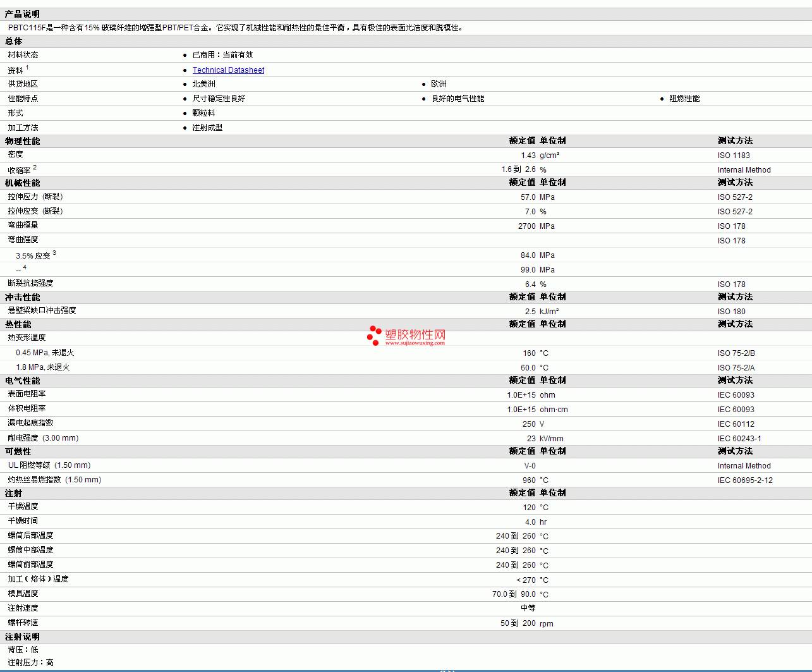Select the 注射 section header

pos(13,493)
